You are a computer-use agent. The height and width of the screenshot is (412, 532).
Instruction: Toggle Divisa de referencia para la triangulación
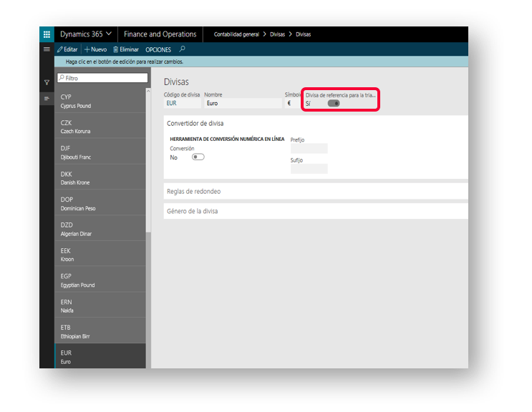(x=334, y=103)
